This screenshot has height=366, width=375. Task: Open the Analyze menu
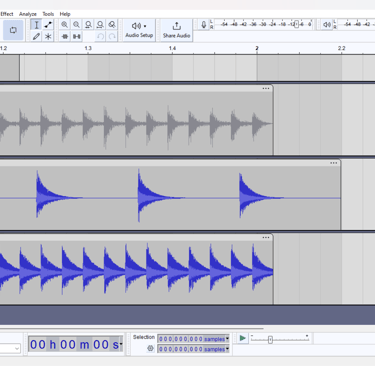click(28, 14)
